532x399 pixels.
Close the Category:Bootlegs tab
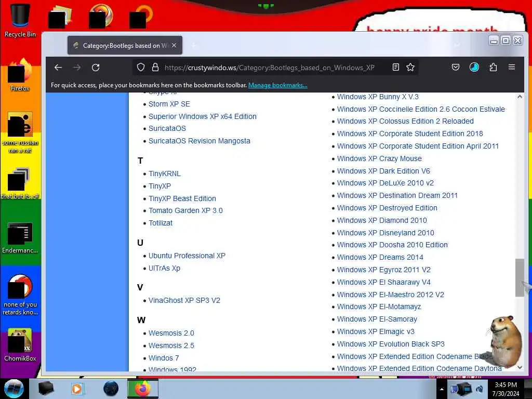pos(174,45)
